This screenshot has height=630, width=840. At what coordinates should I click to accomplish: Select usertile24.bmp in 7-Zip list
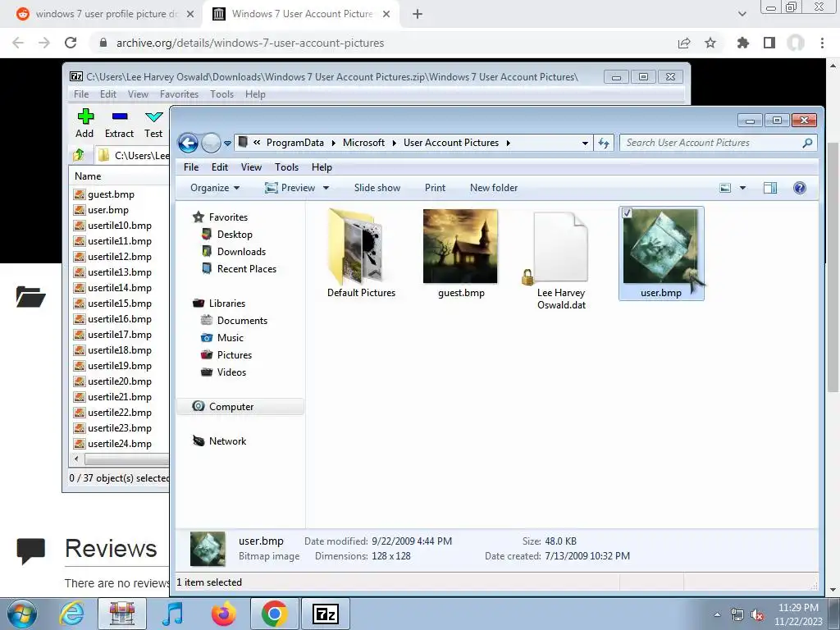coord(120,444)
